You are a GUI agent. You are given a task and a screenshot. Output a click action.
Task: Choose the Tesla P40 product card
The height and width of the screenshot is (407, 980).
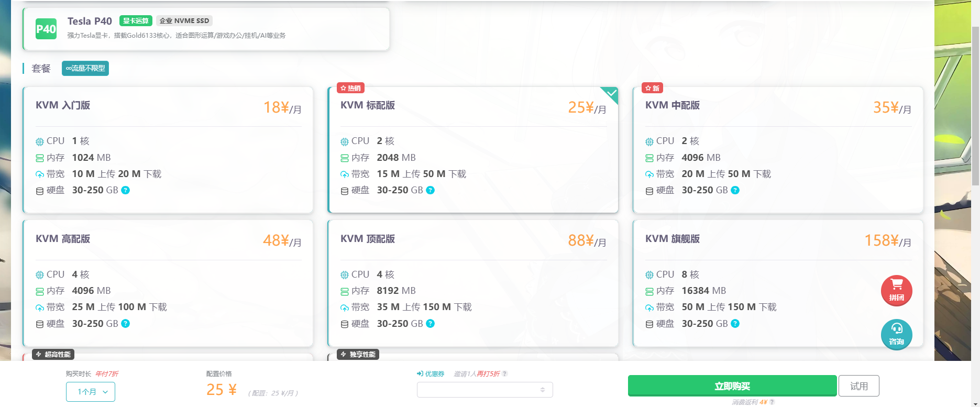206,29
